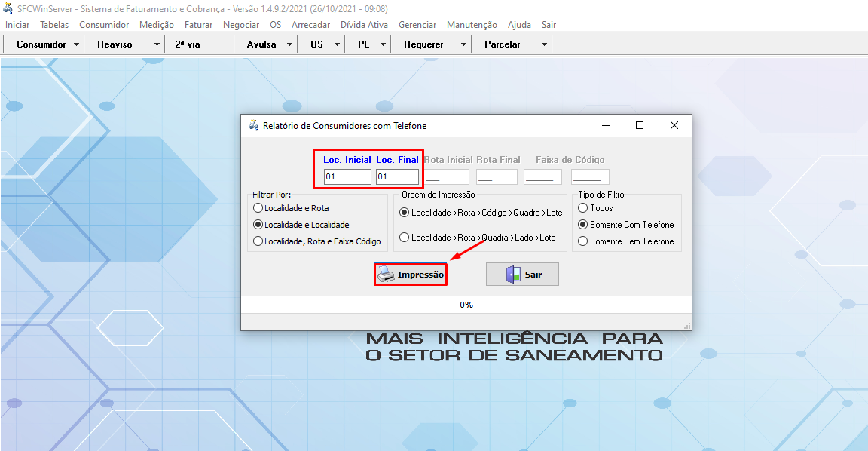Expand the Parcelar dropdown arrow

click(x=544, y=44)
